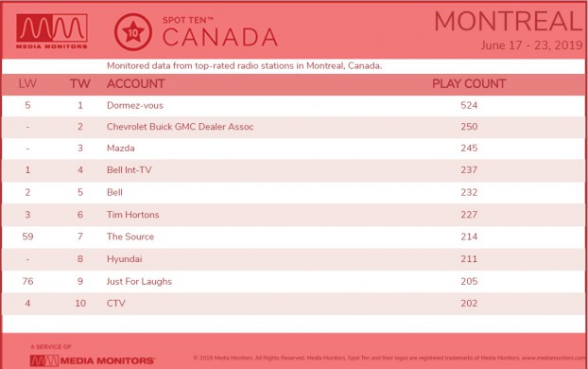This screenshot has width=588, height=369.
Task: Click the footer Media Monitors logo
Action: point(93,360)
